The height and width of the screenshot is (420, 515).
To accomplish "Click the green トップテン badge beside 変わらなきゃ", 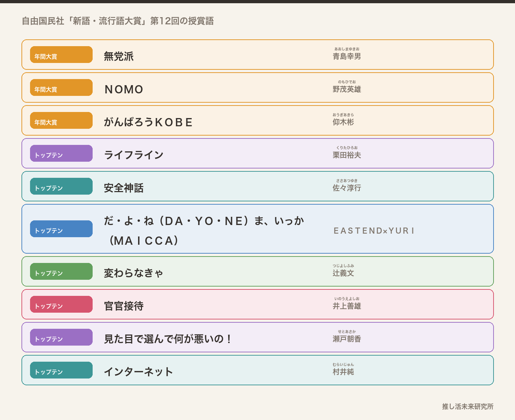I will point(61,272).
